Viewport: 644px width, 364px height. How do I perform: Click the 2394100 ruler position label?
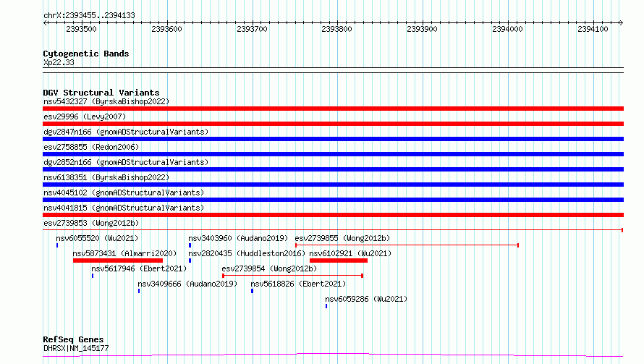click(593, 29)
